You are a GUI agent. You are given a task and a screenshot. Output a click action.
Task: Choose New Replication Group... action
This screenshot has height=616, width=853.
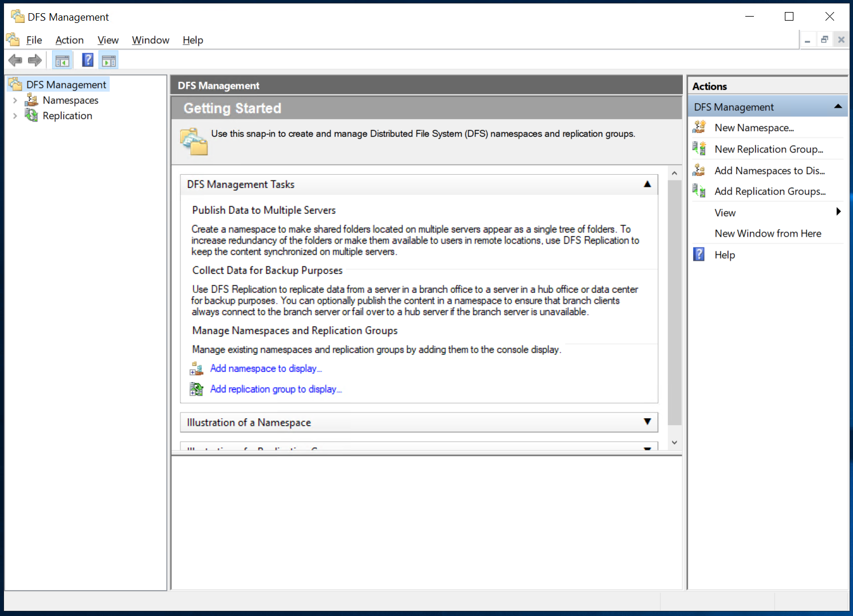click(769, 149)
